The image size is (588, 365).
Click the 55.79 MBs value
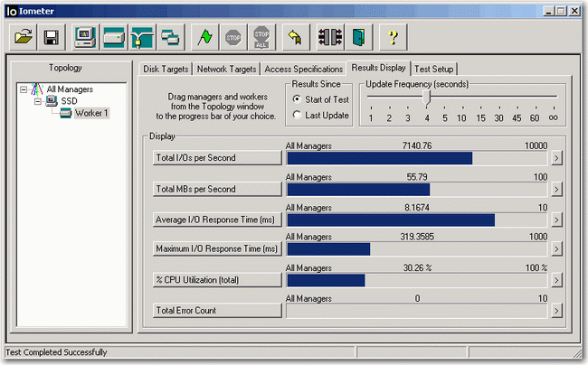417,177
